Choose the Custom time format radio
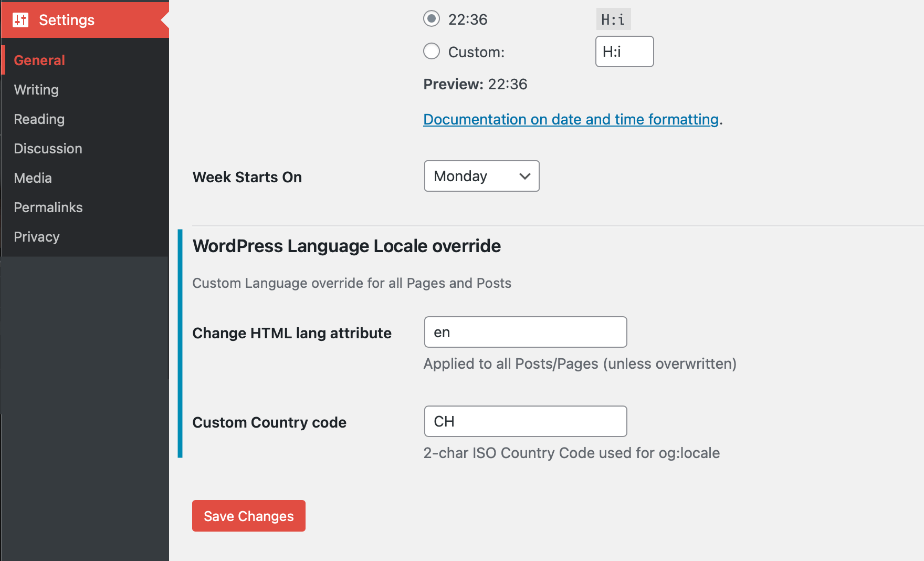 (x=432, y=51)
